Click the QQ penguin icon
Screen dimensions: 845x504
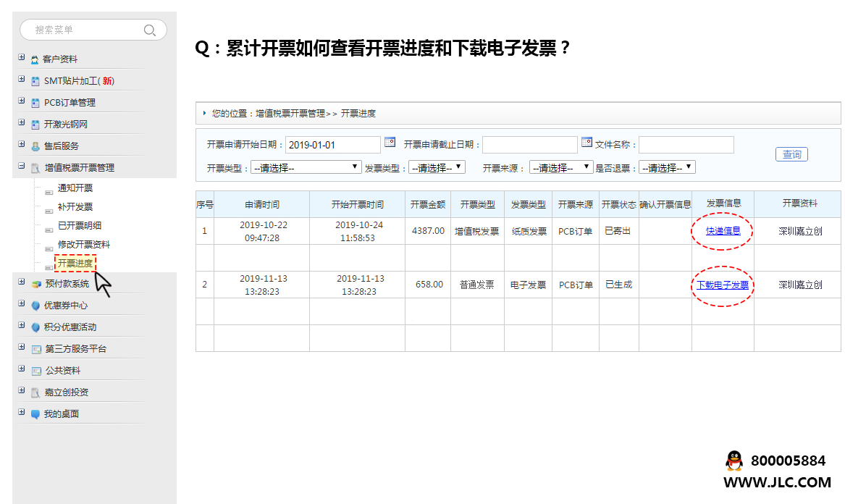pos(733,461)
